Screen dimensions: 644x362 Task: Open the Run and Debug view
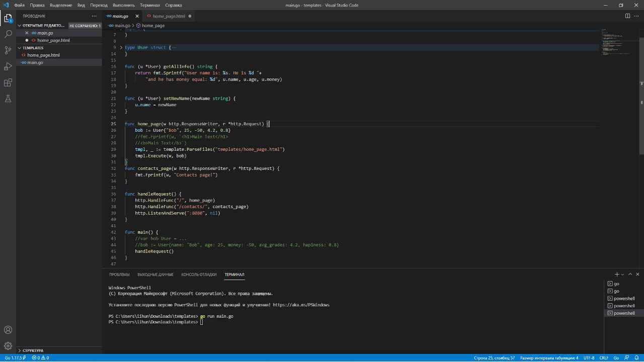[x=8, y=66]
